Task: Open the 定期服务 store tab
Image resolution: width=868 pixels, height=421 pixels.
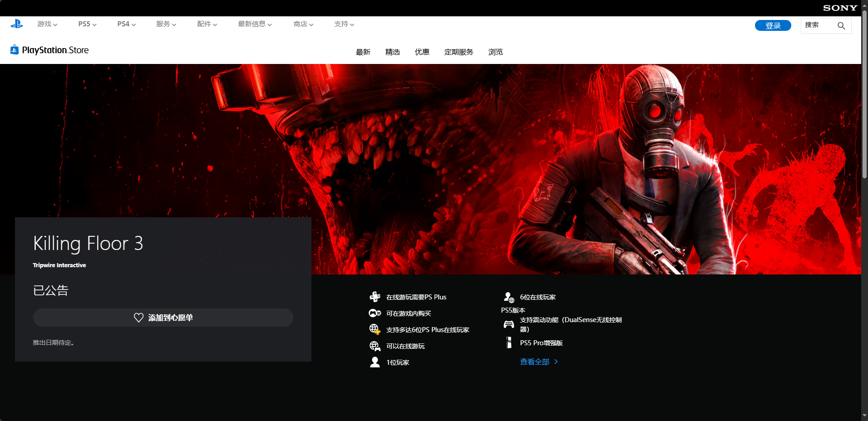Action: 459,52
